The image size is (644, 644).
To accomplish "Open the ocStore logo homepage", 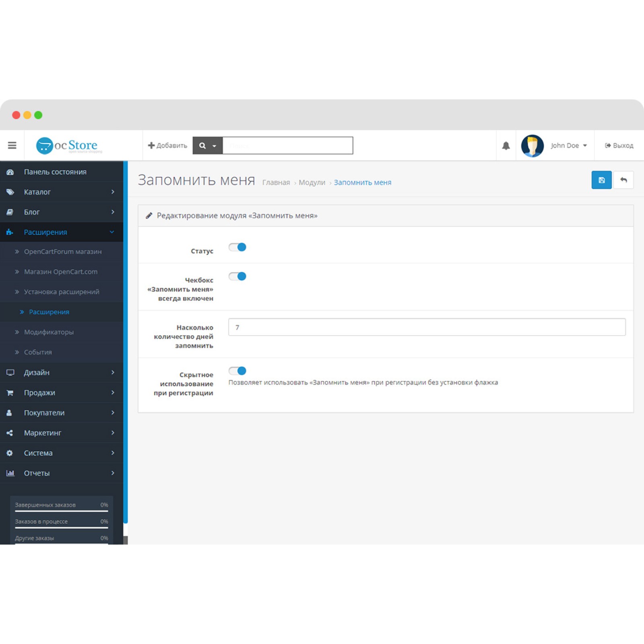I will 68,145.
